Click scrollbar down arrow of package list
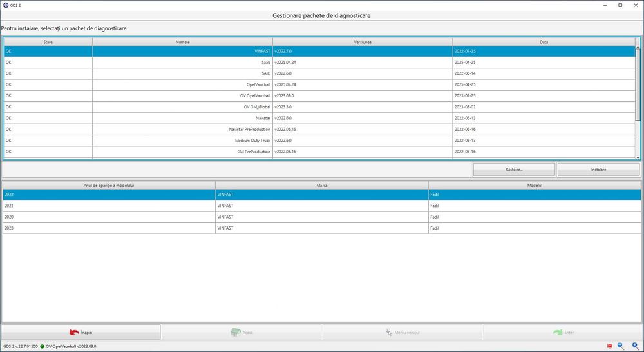Image resolution: width=644 pixels, height=352 pixels. 638,157
